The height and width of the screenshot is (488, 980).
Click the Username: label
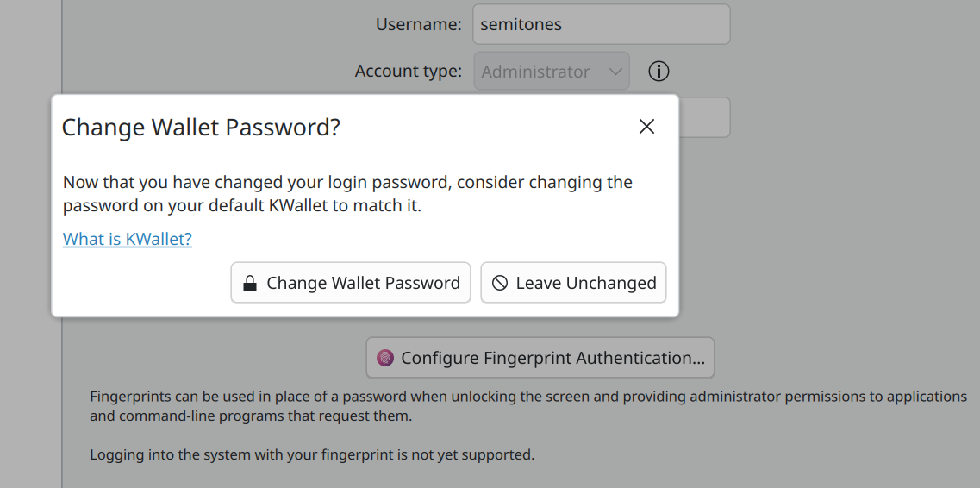(x=418, y=25)
